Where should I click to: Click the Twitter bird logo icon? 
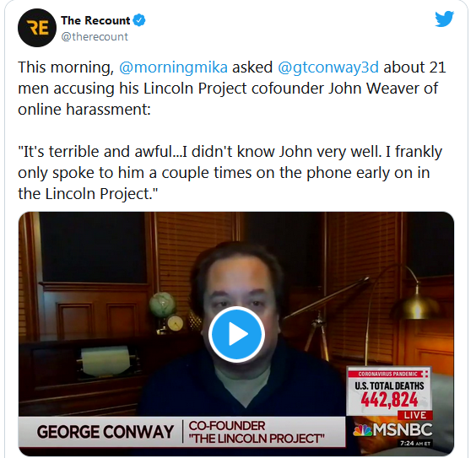[x=444, y=19]
